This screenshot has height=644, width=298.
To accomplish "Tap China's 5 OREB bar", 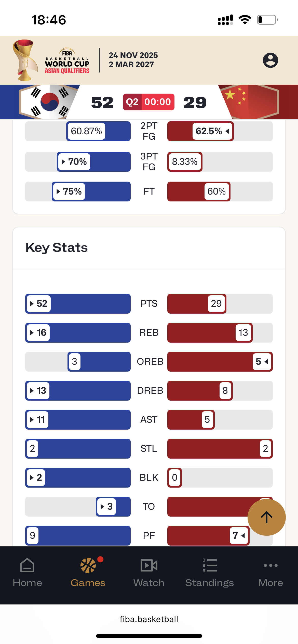I will point(220,362).
